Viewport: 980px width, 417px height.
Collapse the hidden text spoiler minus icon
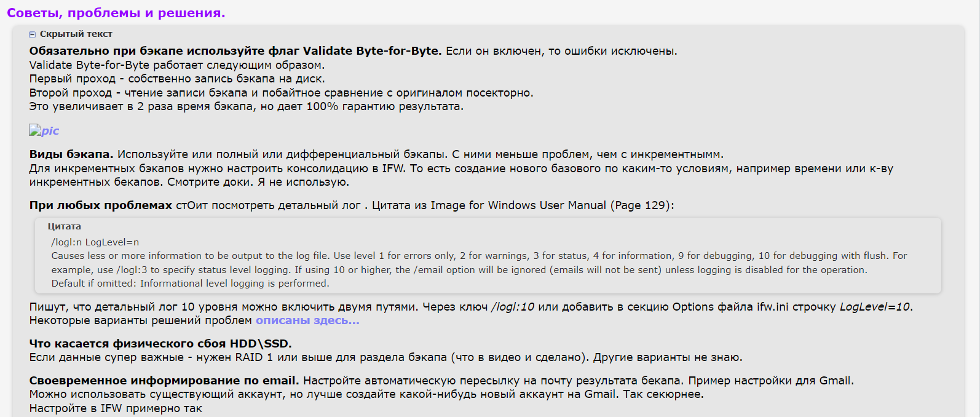point(33,34)
